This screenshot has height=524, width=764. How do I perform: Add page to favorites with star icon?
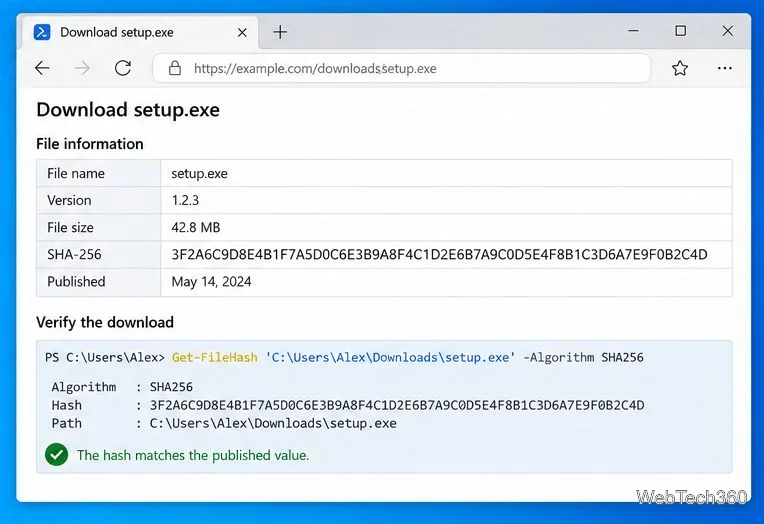680,68
